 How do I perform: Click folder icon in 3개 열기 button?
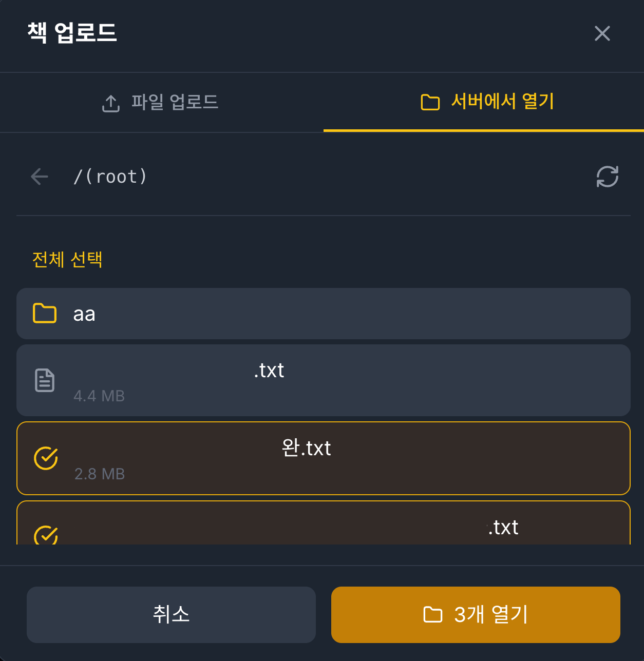[x=432, y=614]
